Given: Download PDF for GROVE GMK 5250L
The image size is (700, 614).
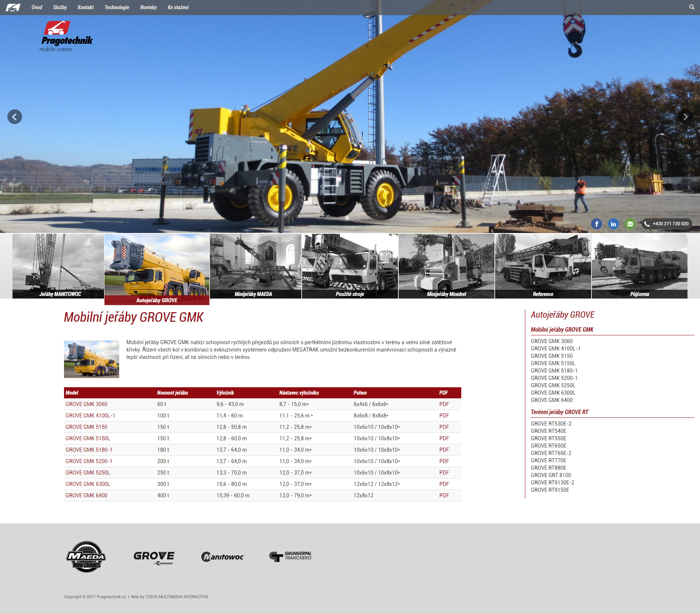Looking at the screenshot, I should pos(444,473).
